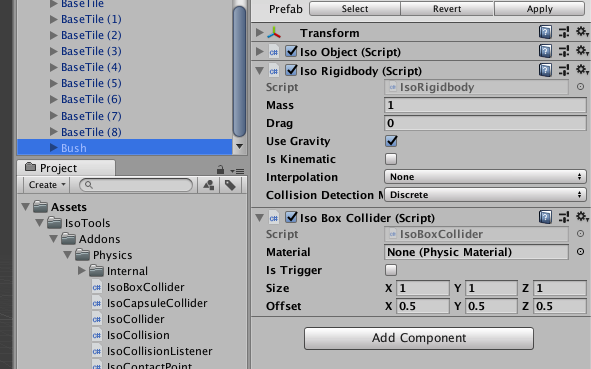Open the Create dropdown in Project panel

coord(47,185)
